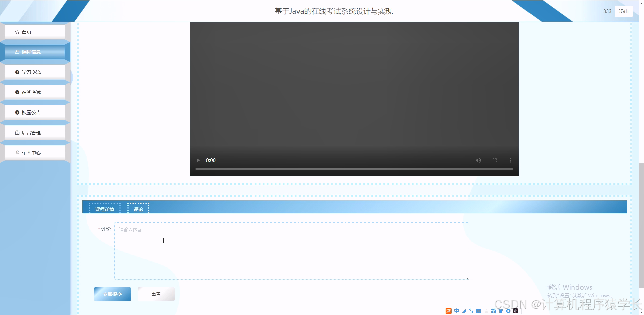The image size is (644, 315).
Task: Click the question mark icon beside 在线考试
Action: coord(17,92)
